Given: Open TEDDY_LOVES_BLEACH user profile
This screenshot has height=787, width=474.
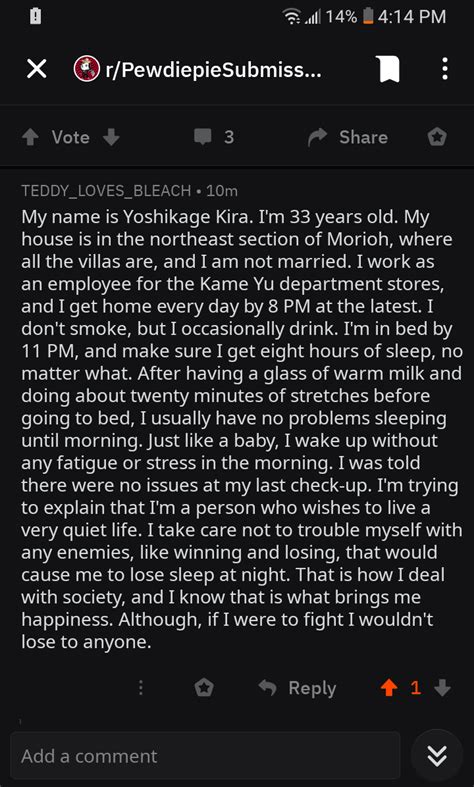Looking at the screenshot, I should (x=106, y=191).
